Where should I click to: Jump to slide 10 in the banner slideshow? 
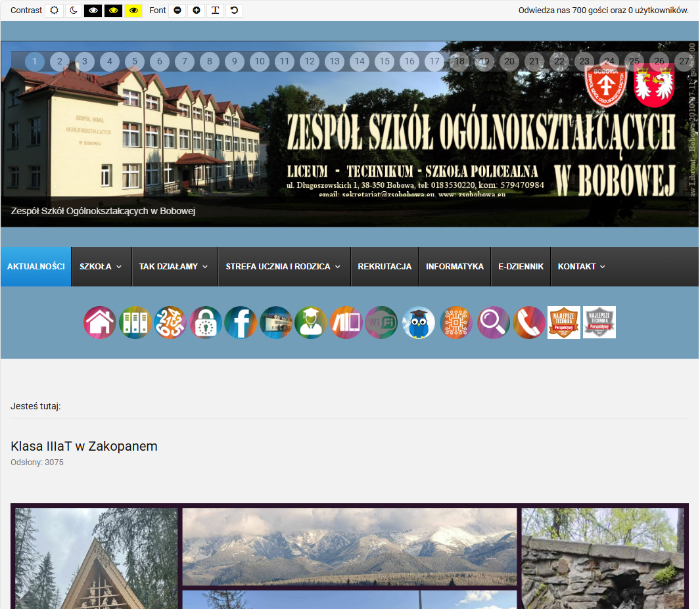click(x=260, y=62)
